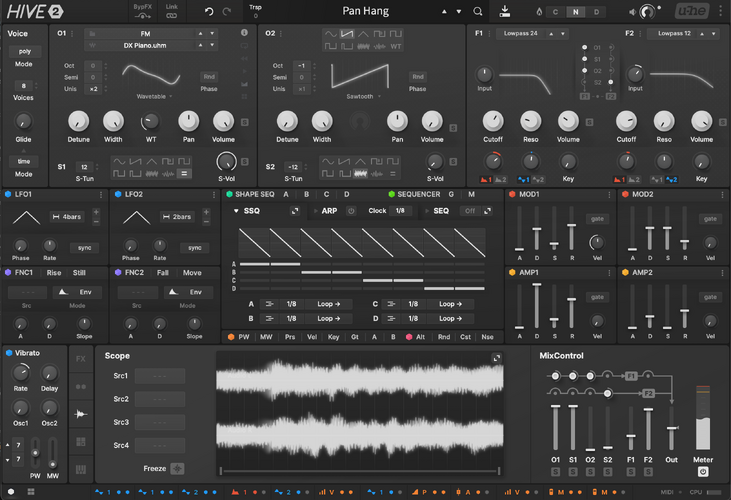This screenshot has width=731, height=500.
Task: Solo O2 via its S button
Action: click(453, 128)
